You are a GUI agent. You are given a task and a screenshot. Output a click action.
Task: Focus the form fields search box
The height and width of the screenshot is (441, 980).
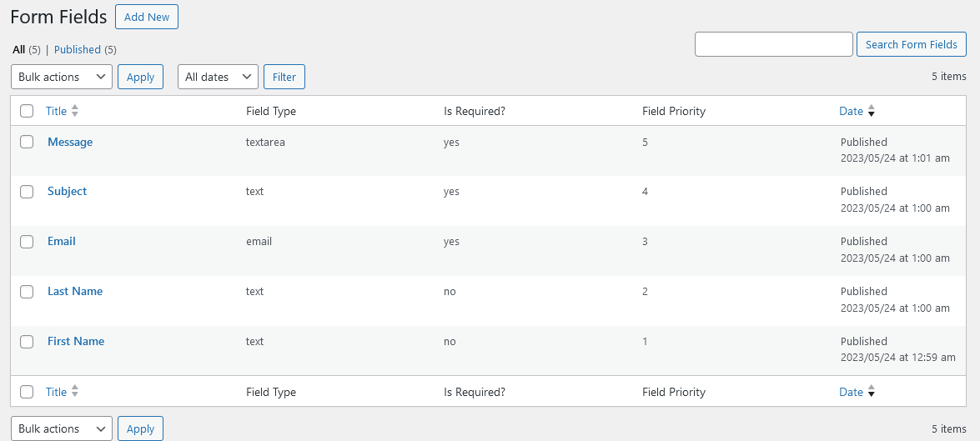pyautogui.click(x=773, y=44)
